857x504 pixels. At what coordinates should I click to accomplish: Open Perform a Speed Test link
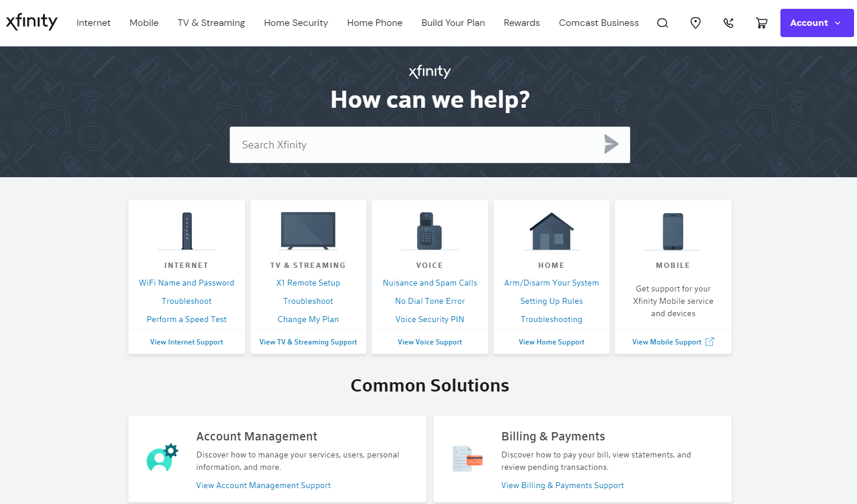click(x=187, y=319)
